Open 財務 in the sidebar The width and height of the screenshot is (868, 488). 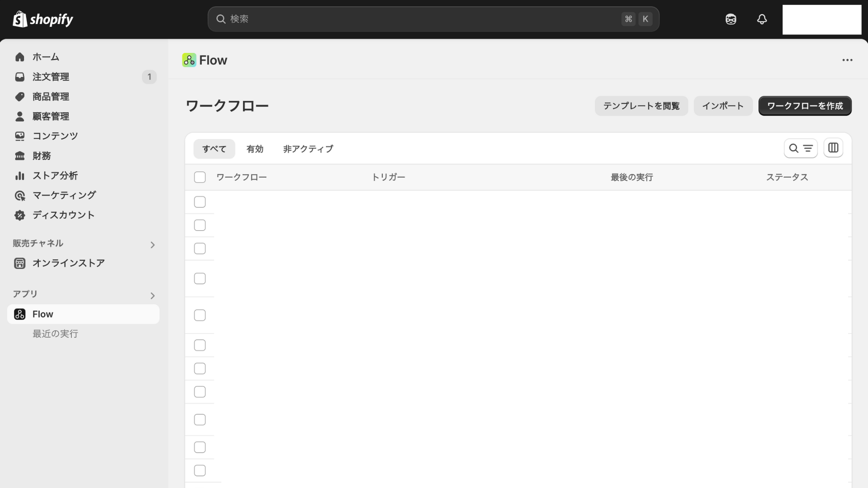[83, 156]
